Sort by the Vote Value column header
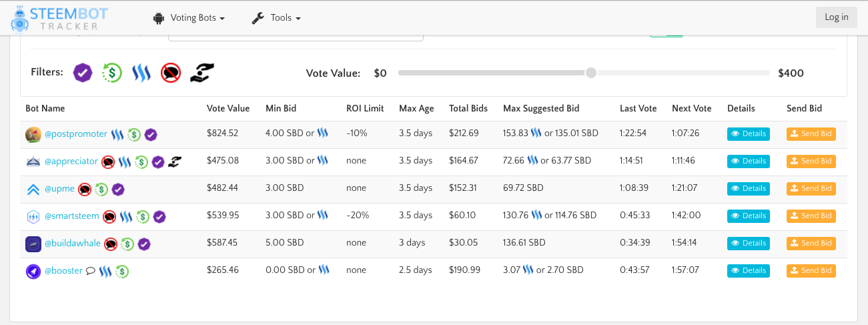The width and height of the screenshot is (868, 325). coord(228,108)
